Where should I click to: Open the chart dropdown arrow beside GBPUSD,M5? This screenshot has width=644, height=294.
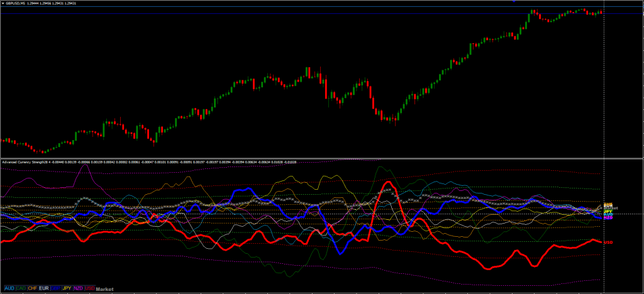[x=3, y=3]
